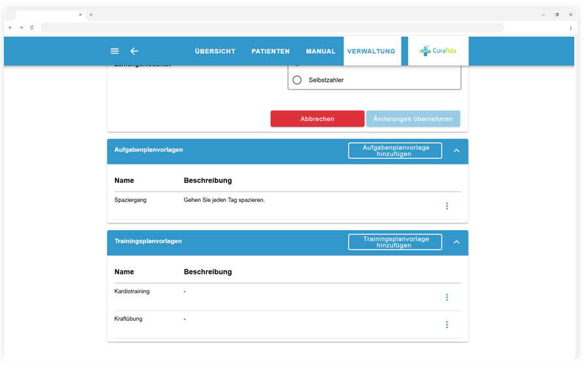Reload the page with browser refresh icon

coord(32,27)
